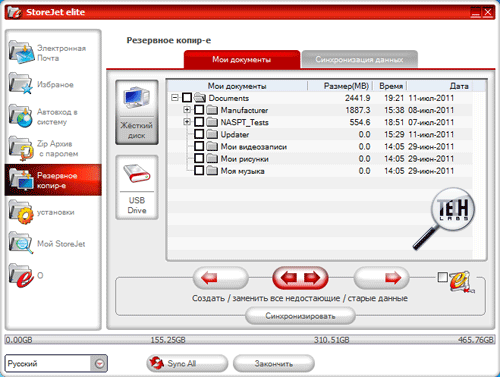Check the Manufacturer checkbox
Viewport: 500px width, 377px height.
click(199, 110)
